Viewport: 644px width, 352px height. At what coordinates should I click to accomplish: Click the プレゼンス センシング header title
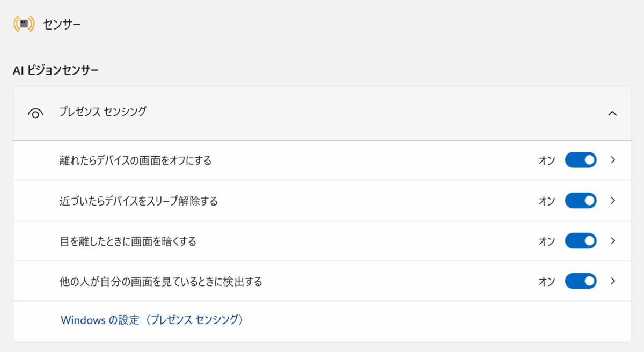point(103,112)
